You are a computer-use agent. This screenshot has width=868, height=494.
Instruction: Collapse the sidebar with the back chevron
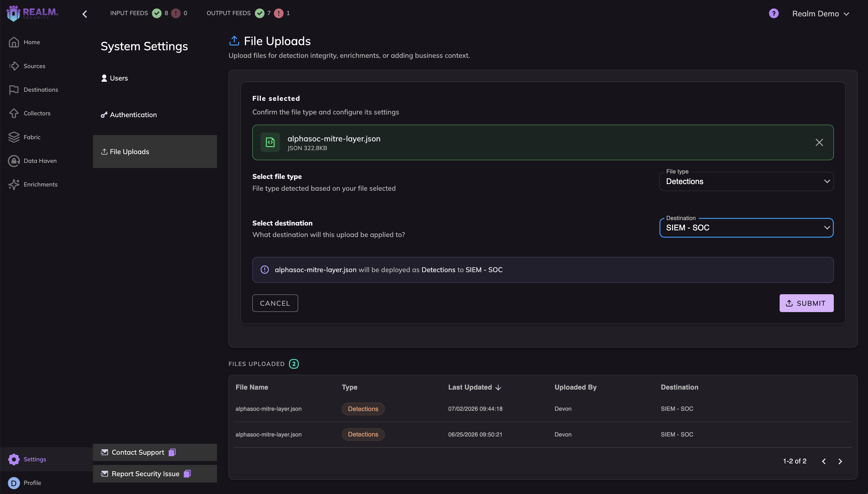click(x=85, y=14)
